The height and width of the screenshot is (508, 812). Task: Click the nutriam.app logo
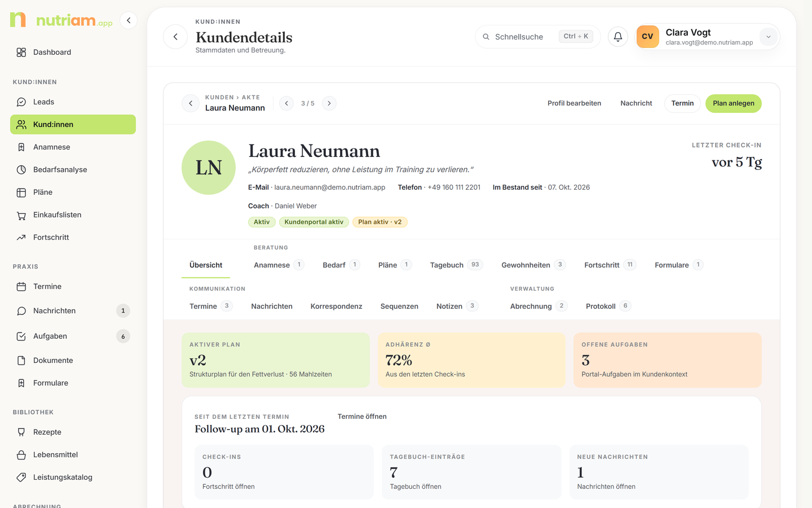click(x=61, y=20)
